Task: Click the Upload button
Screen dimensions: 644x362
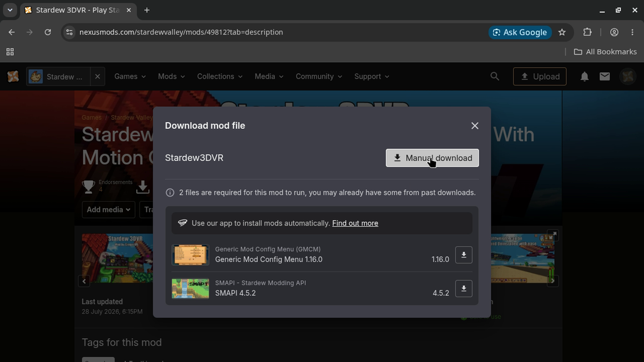Action: 540,76
